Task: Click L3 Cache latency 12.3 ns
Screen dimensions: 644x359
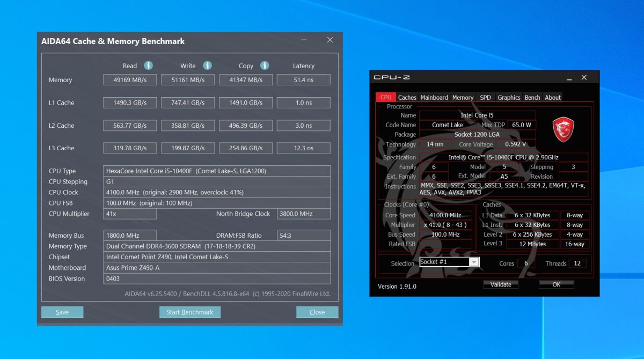Action: [x=304, y=148]
